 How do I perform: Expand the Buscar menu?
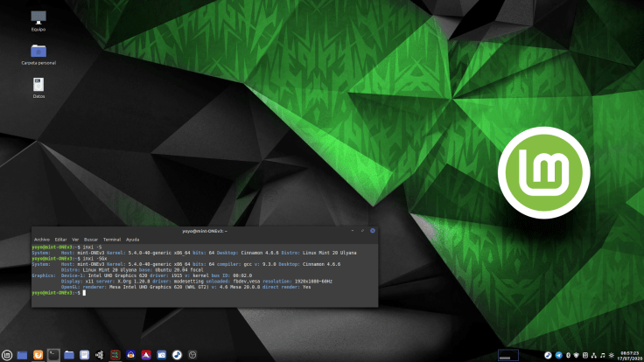click(91, 239)
